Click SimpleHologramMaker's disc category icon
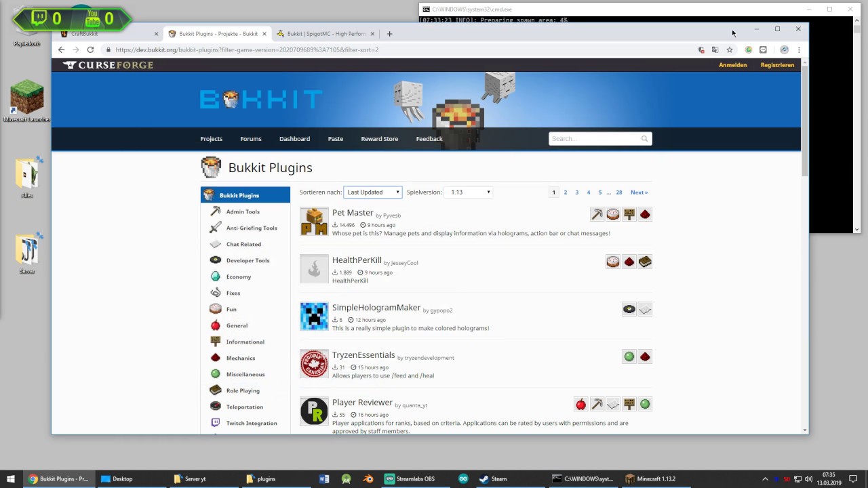 [629, 309]
